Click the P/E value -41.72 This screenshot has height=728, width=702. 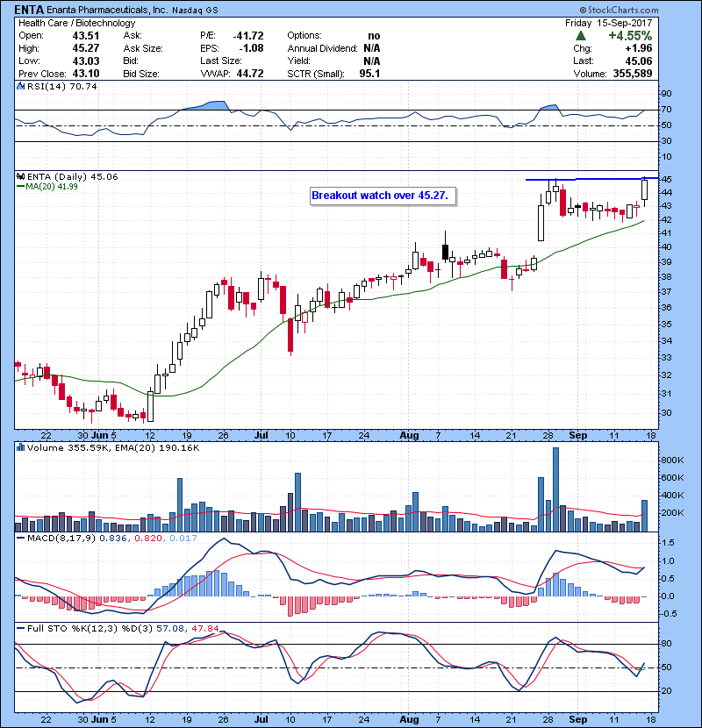(248, 35)
